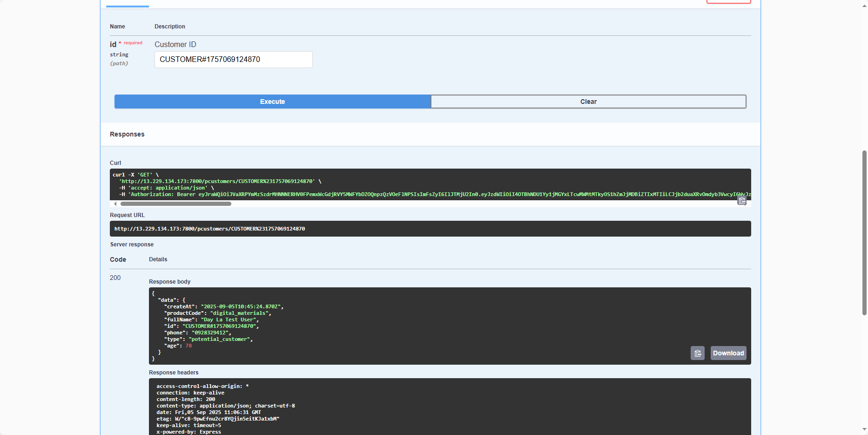Click the Responses section heading
The width and height of the screenshot is (868, 435).
pos(127,134)
